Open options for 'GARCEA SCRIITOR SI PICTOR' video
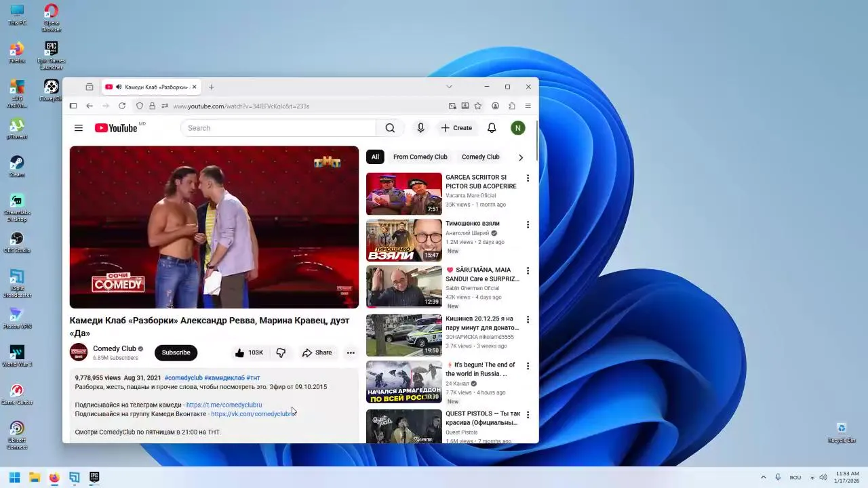 528,178
